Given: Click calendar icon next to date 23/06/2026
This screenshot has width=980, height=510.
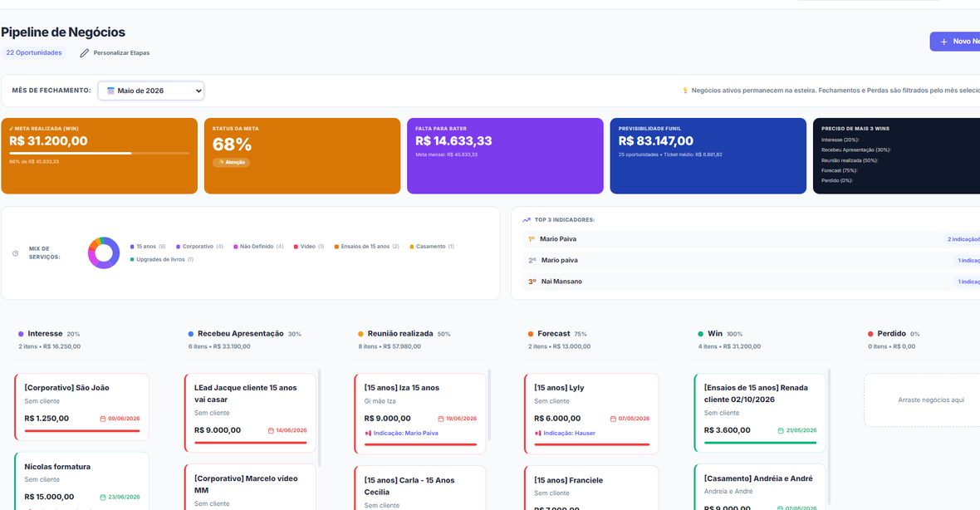Looking at the screenshot, I should point(102,498).
